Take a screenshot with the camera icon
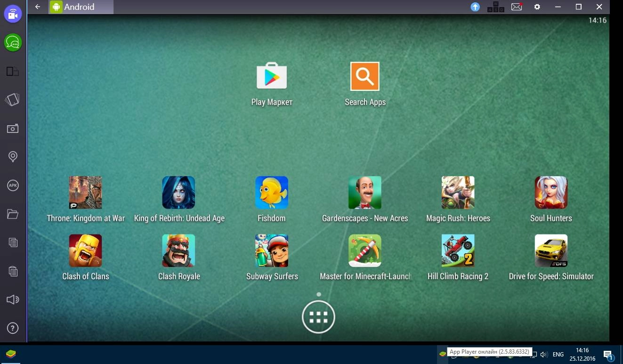This screenshot has width=623, height=364. point(13,129)
